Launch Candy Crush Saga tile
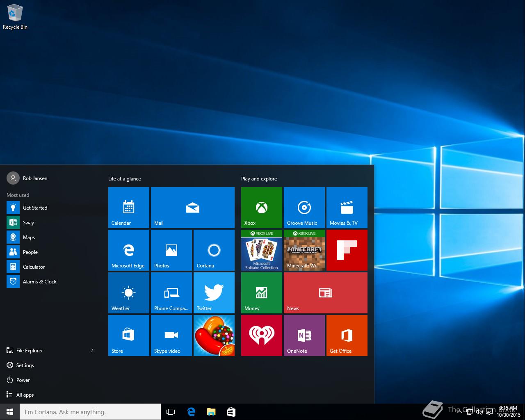This screenshot has width=525, height=420. [214, 336]
